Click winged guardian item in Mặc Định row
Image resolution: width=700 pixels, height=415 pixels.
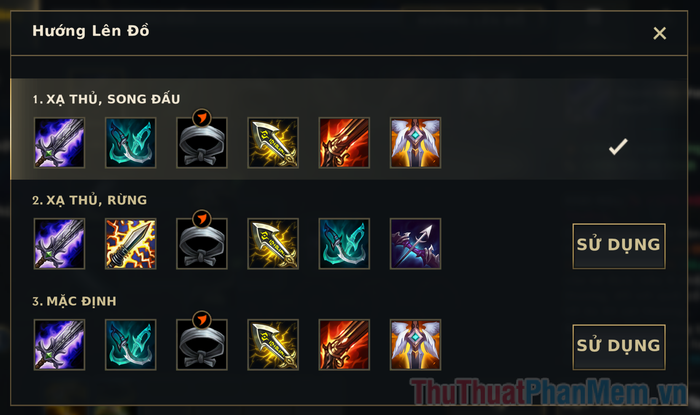click(416, 344)
